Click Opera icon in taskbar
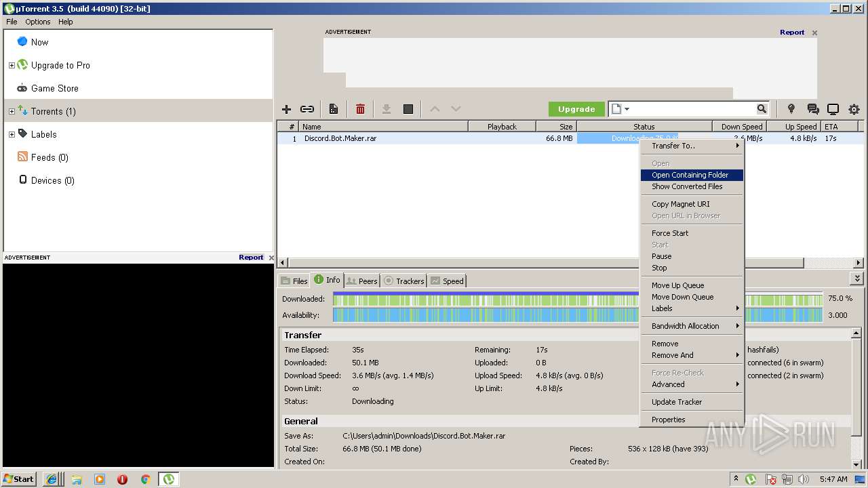Image resolution: width=868 pixels, height=488 pixels. pyautogui.click(x=122, y=479)
